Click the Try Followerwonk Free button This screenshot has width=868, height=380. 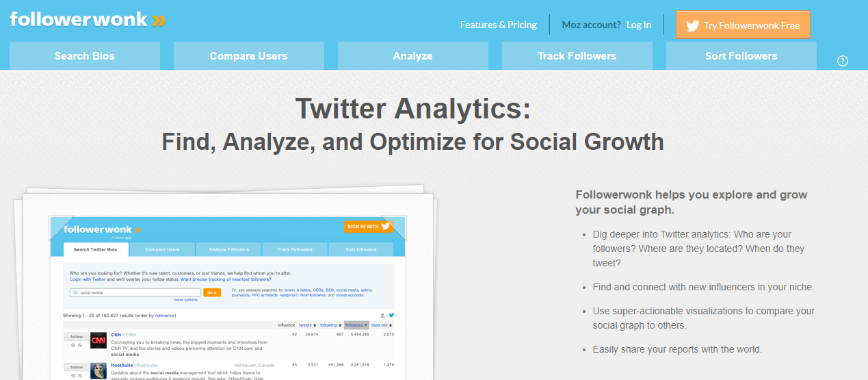click(743, 25)
